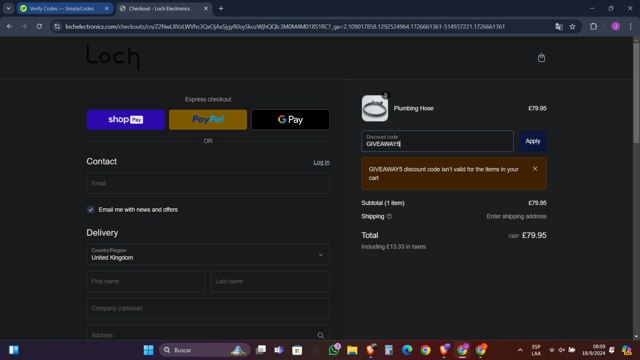Reload the checkout page
The width and height of the screenshot is (640, 360).
click(x=39, y=27)
